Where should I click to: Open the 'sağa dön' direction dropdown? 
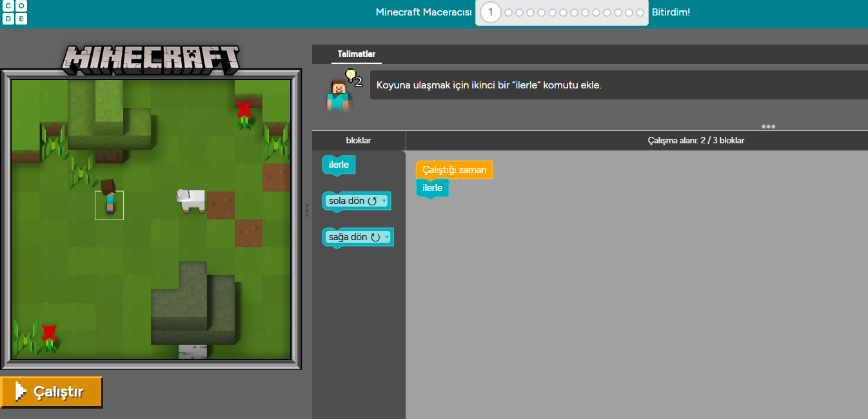point(386,237)
